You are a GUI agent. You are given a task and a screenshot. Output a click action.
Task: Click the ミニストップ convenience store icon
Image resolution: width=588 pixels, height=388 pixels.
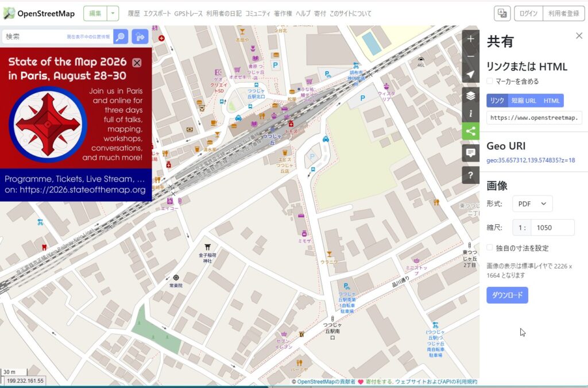click(x=416, y=260)
